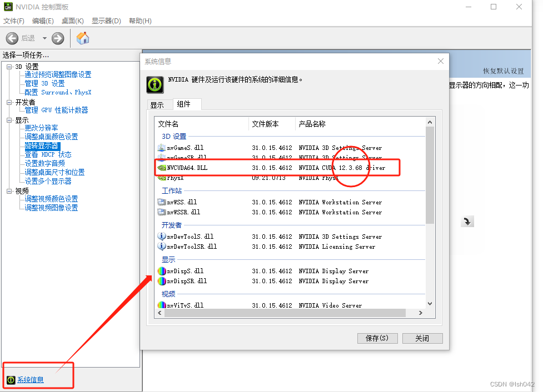Click the Back navigation arrow icon
Screen dimensions: 543x392
click(x=12, y=38)
